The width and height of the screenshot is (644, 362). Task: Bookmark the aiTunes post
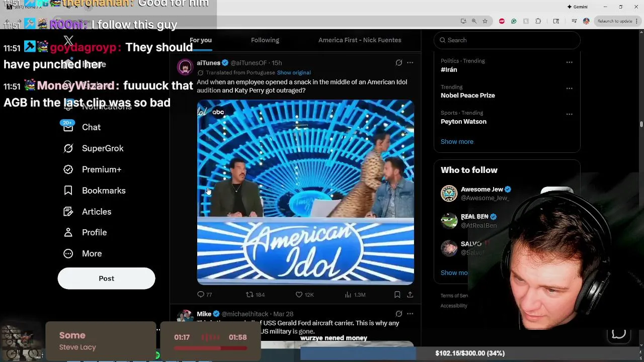coord(397,295)
